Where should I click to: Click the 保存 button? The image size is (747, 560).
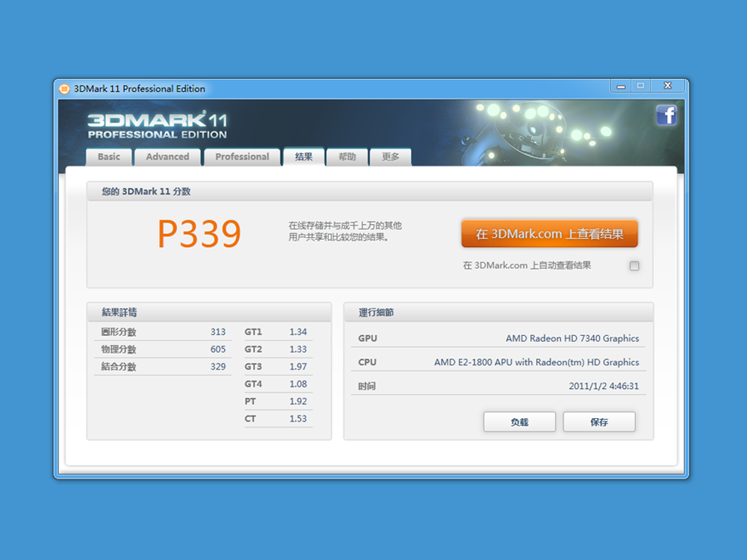599,422
